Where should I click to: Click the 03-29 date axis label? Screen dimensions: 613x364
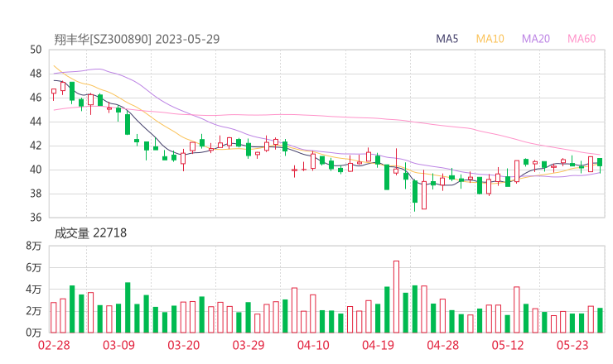tap(249, 345)
